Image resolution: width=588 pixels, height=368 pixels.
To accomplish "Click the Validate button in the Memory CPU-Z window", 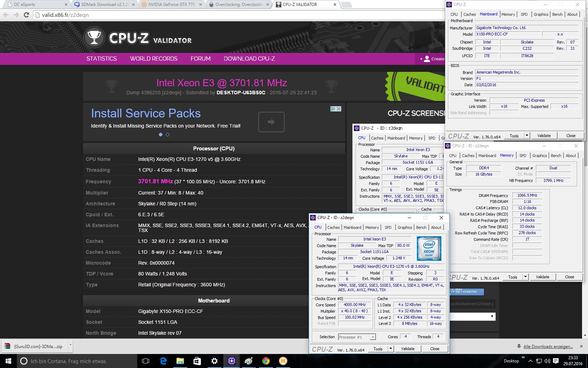I will pyautogui.click(x=542, y=277).
